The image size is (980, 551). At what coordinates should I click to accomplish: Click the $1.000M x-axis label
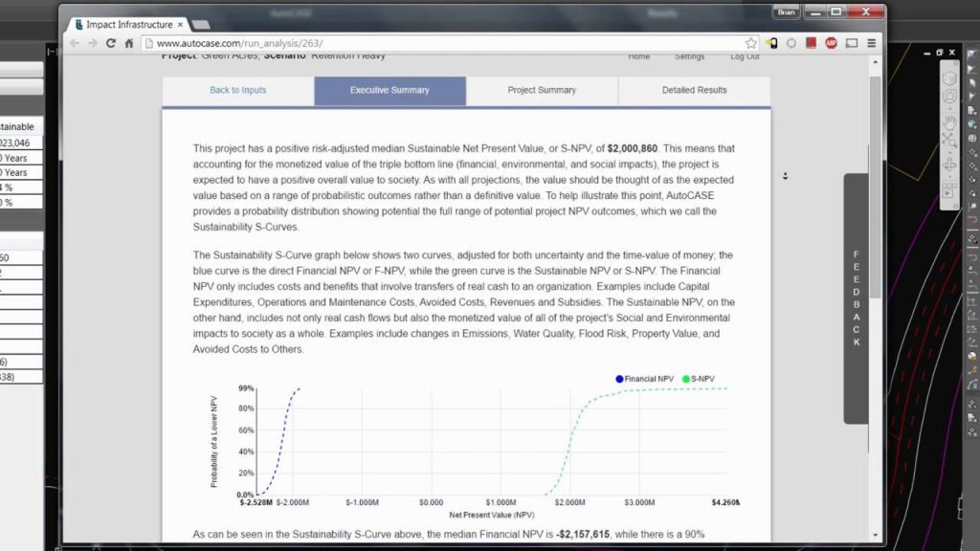tap(501, 503)
